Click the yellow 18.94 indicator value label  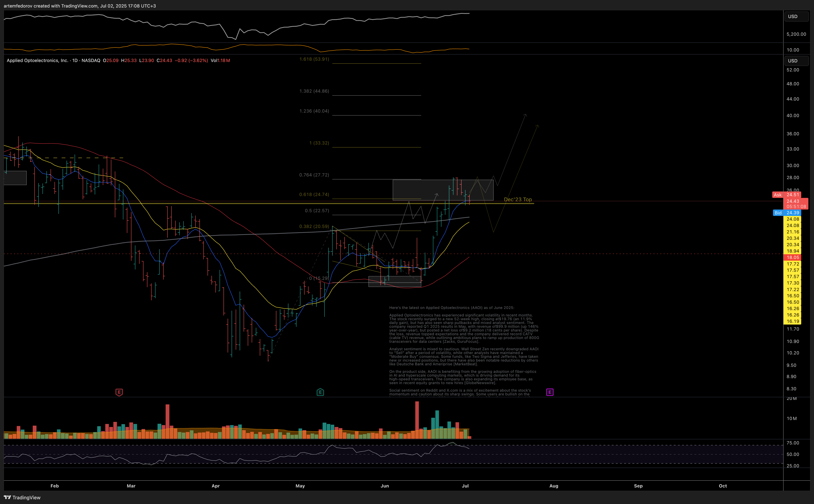[792, 251]
